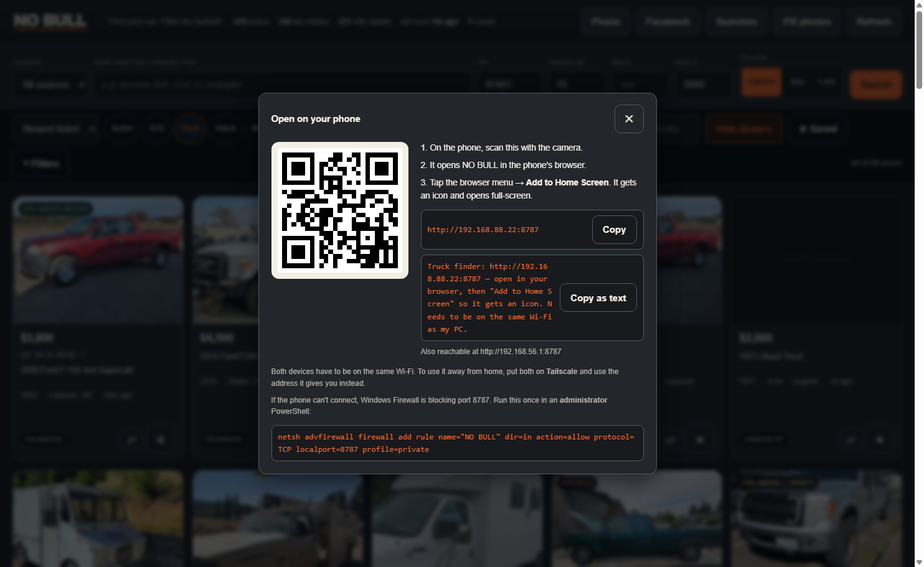This screenshot has height=567, width=924.
Task: Click the Truck finder message text
Action: (x=490, y=298)
